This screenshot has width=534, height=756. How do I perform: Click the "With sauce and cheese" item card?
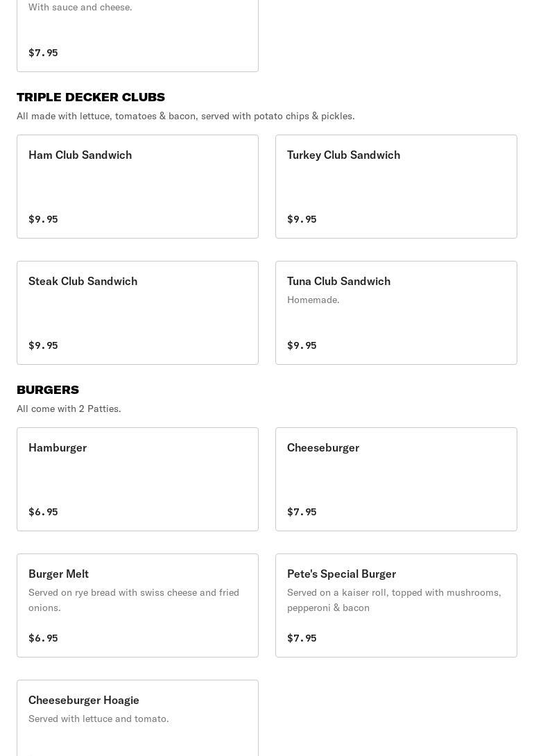tap(137, 35)
